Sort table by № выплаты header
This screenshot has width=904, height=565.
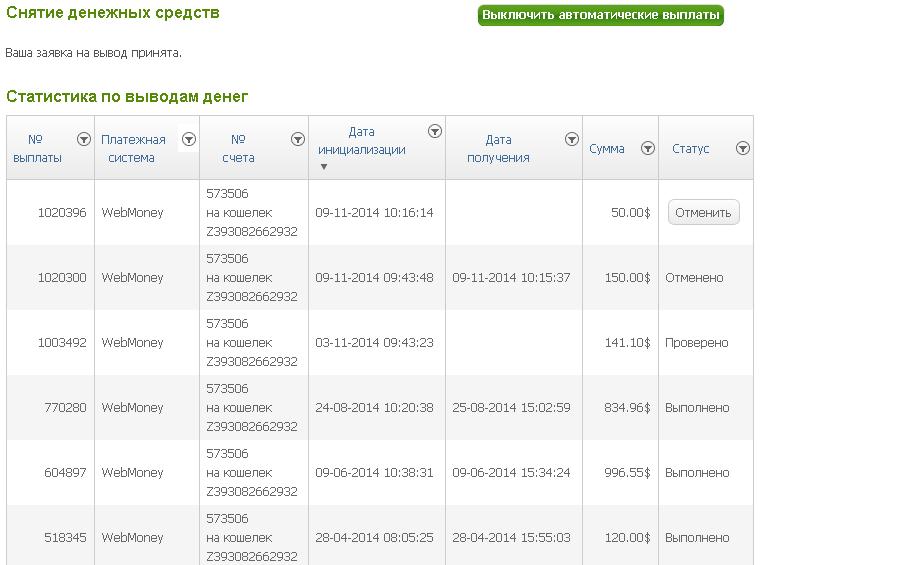[37, 149]
